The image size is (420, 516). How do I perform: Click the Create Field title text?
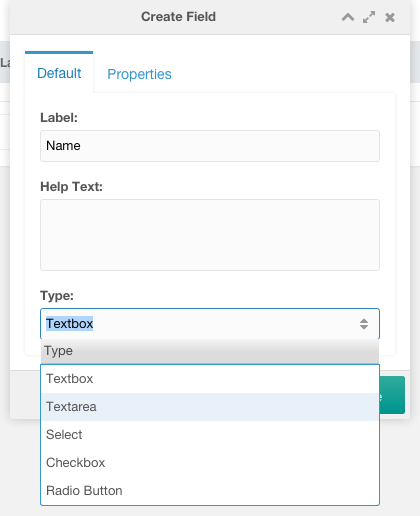click(x=178, y=17)
